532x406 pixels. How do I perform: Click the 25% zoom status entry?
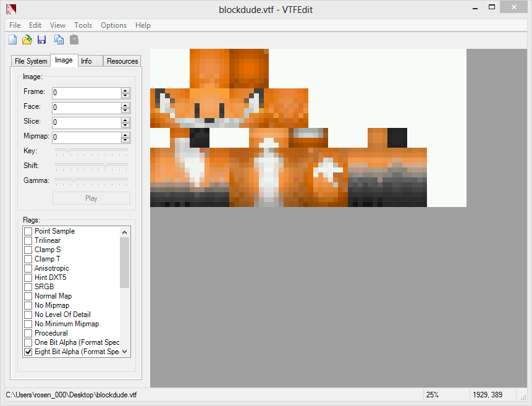click(433, 395)
